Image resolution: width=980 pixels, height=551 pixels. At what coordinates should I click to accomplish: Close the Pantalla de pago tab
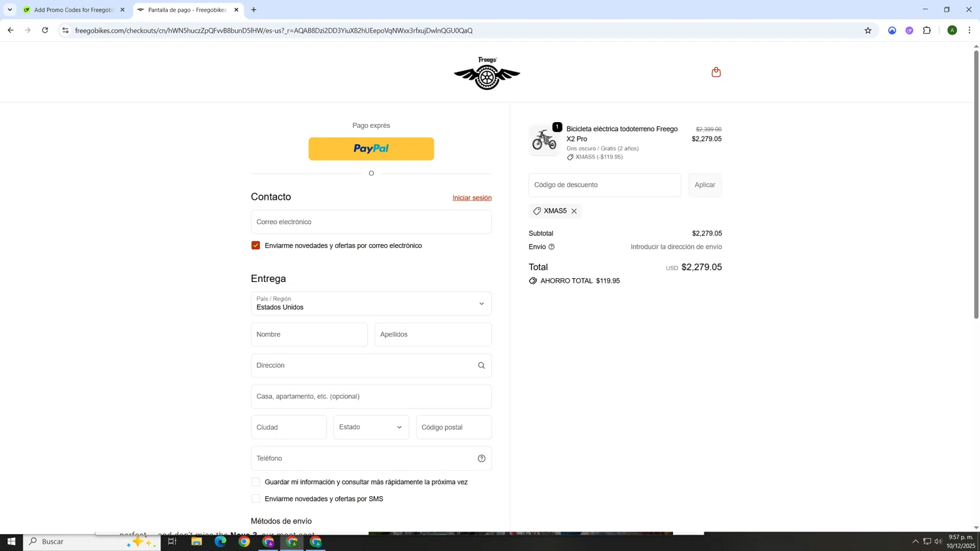click(237, 10)
